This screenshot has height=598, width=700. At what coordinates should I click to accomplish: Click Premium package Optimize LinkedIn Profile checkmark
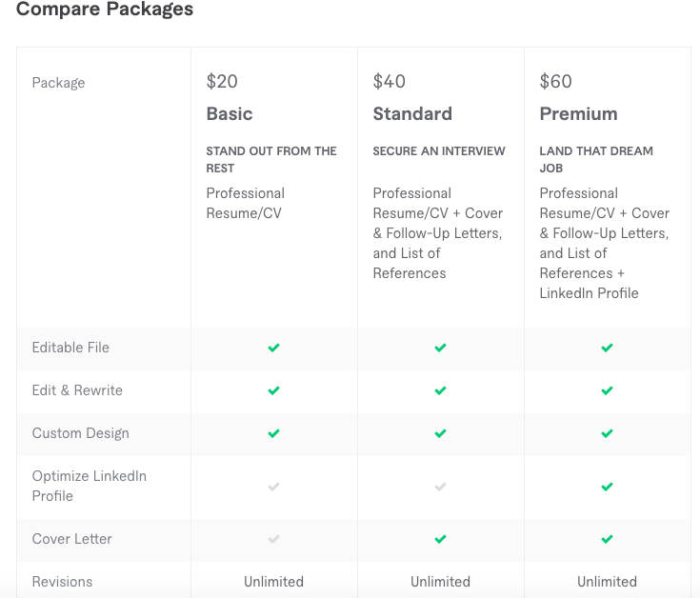click(607, 487)
